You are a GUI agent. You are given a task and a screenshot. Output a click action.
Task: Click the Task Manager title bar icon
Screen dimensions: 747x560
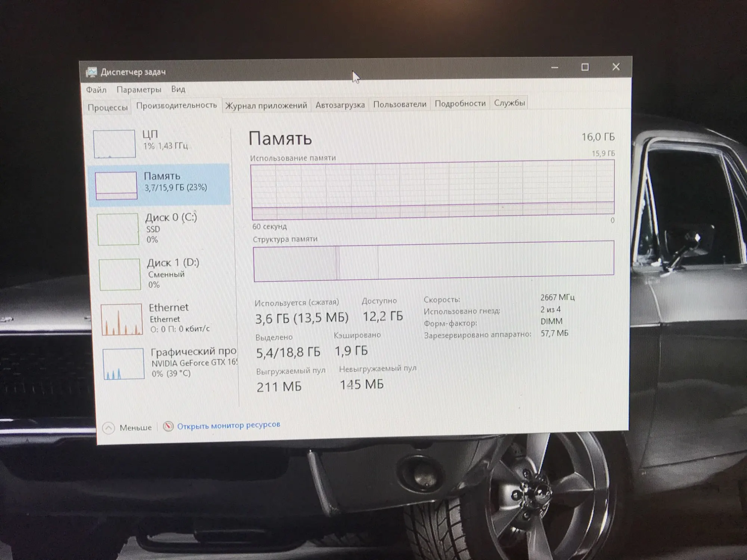[x=91, y=72]
